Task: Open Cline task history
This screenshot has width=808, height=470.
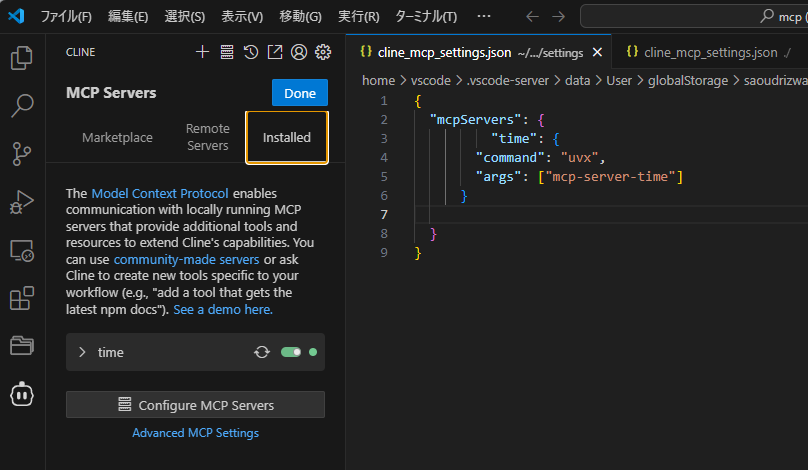Action: tap(251, 52)
